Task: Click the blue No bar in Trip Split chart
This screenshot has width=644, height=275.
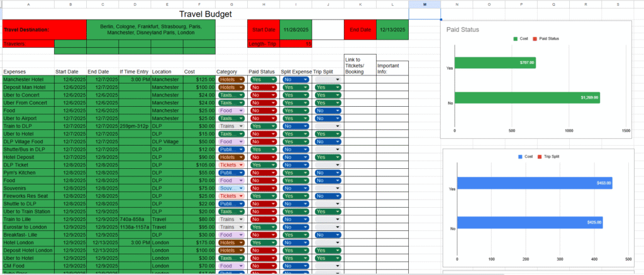Action: click(530, 222)
